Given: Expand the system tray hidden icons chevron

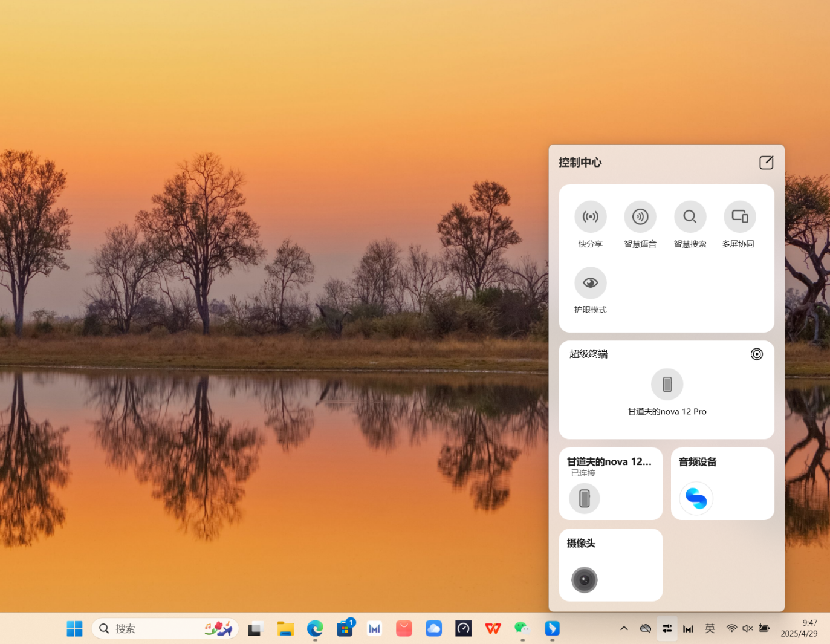Looking at the screenshot, I should tap(624, 629).
